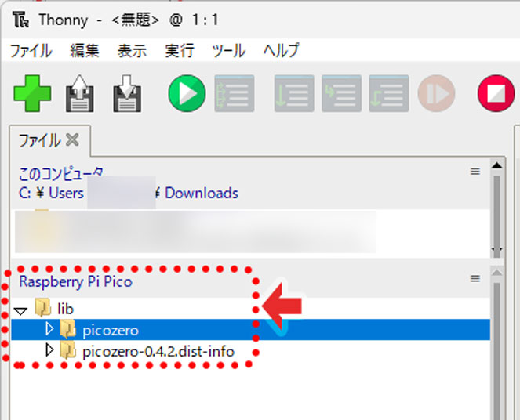Click the picozero-0.4.2.dist-info folder icon
Viewport: 520px width, 420px height.
click(x=68, y=350)
